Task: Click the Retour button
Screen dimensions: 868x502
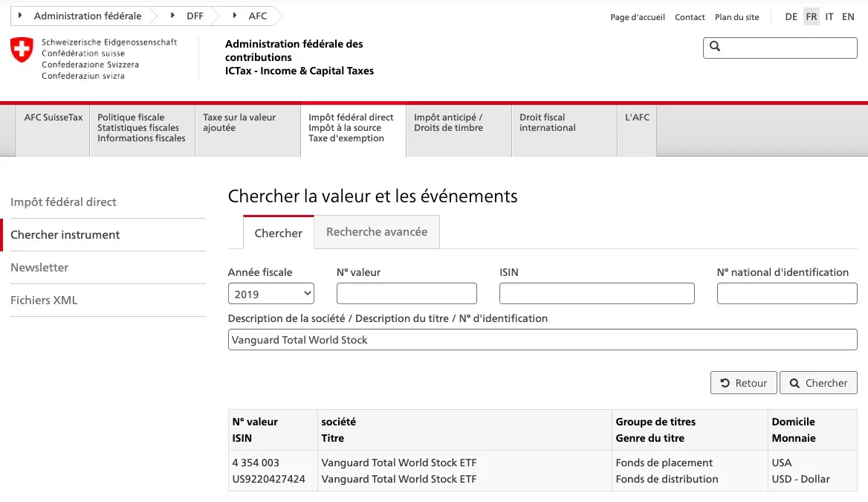Action: [743, 383]
